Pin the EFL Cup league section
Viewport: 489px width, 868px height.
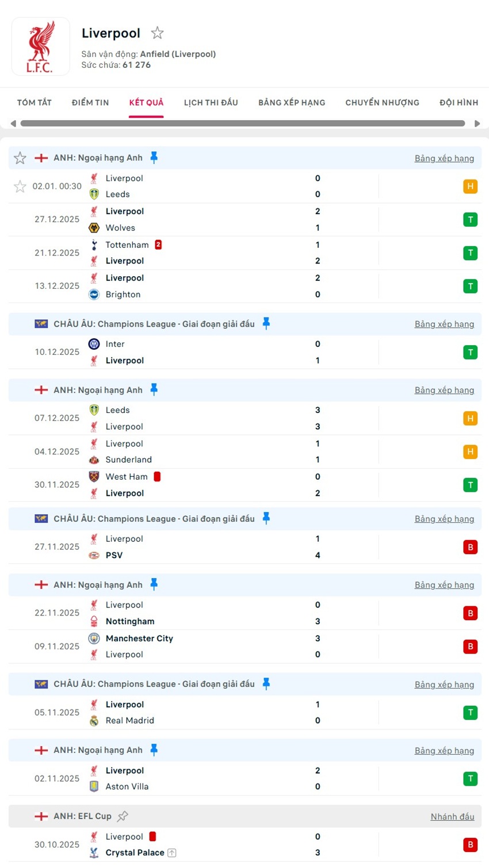(123, 816)
